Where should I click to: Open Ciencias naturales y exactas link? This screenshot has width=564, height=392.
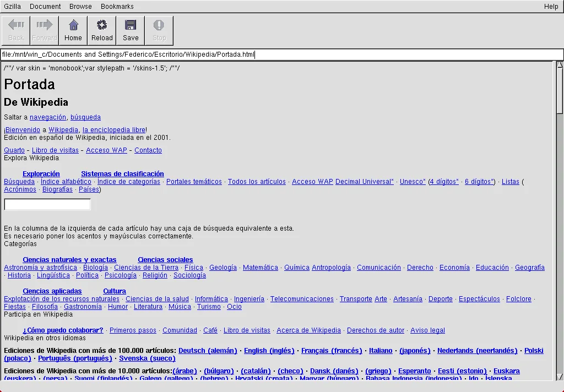point(69,260)
